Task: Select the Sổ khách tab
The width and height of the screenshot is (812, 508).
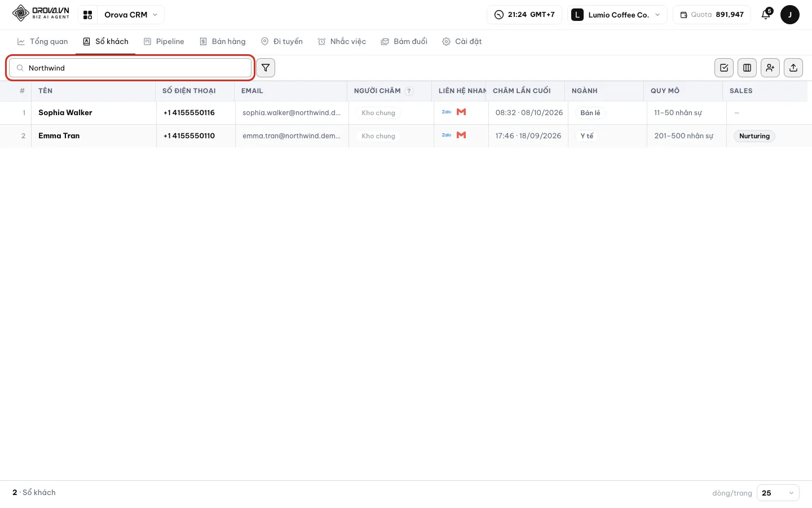Action: coord(105,42)
